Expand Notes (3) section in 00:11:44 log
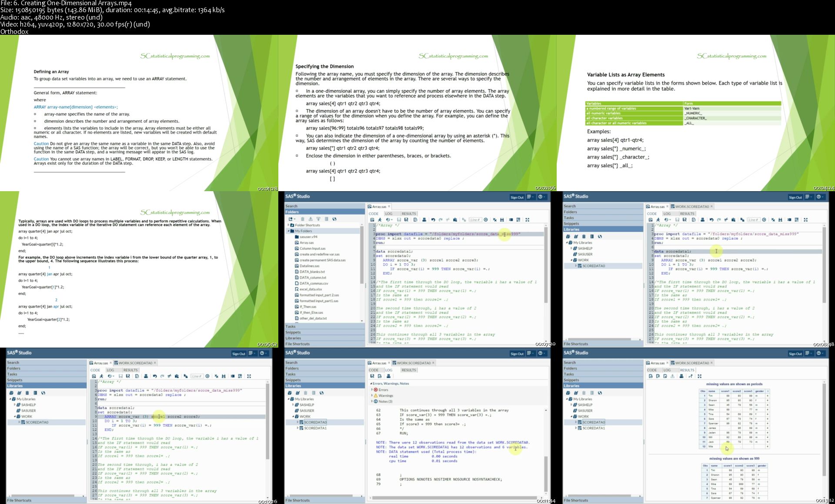The image size is (835, 504). 372,401
